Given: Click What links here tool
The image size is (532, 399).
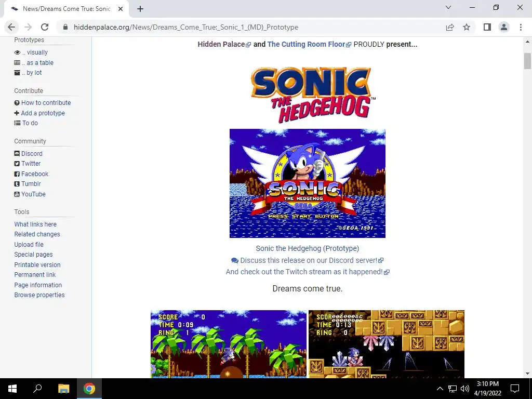Looking at the screenshot, I should coord(35,224).
